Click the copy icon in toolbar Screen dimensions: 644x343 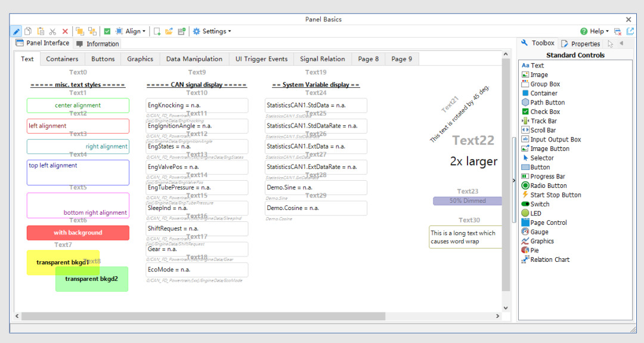[28, 31]
